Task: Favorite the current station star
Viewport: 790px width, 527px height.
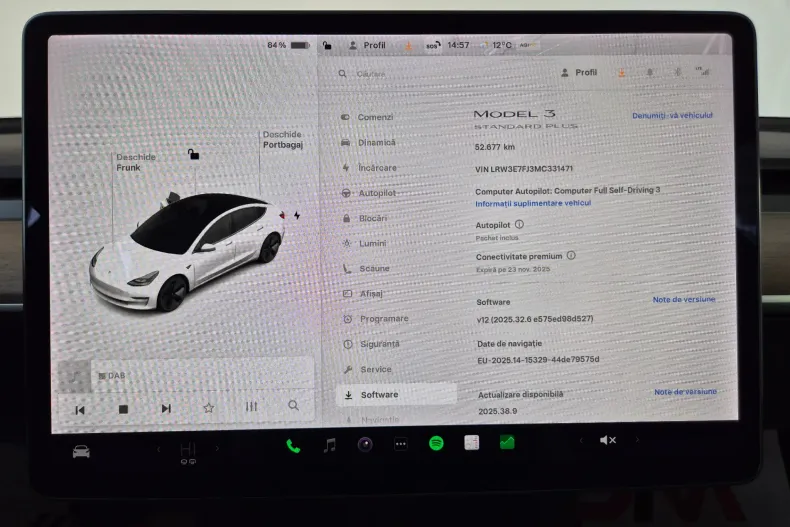Action: point(209,408)
